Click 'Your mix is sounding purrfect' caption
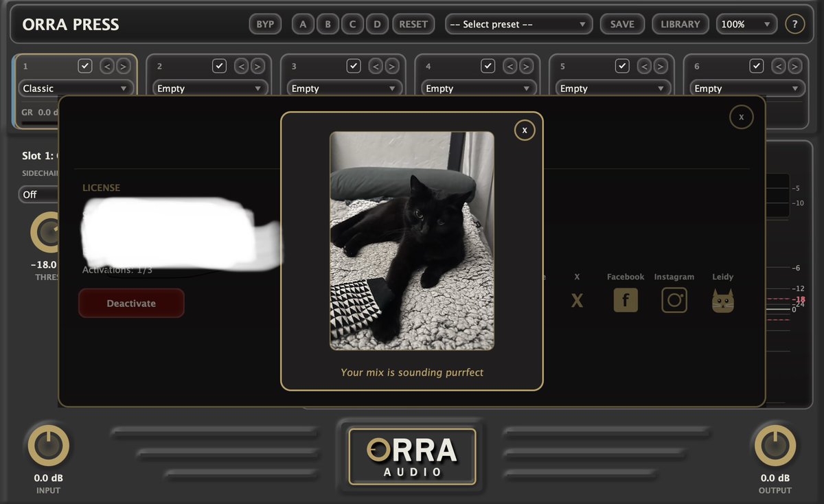The height and width of the screenshot is (504, 824). pos(412,372)
